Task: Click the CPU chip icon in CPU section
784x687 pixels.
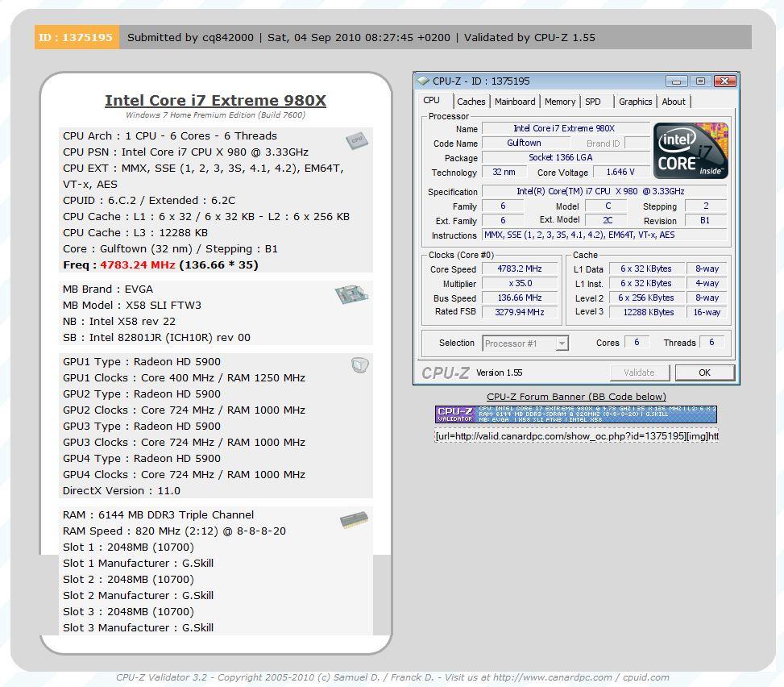Action: [x=356, y=140]
